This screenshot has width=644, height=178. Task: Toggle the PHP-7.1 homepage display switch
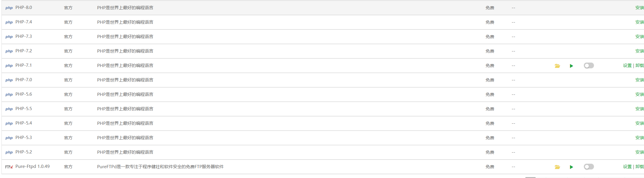tap(589, 66)
